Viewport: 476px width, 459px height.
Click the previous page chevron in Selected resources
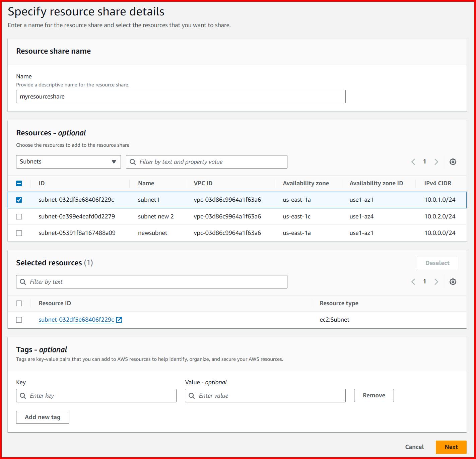coord(413,281)
